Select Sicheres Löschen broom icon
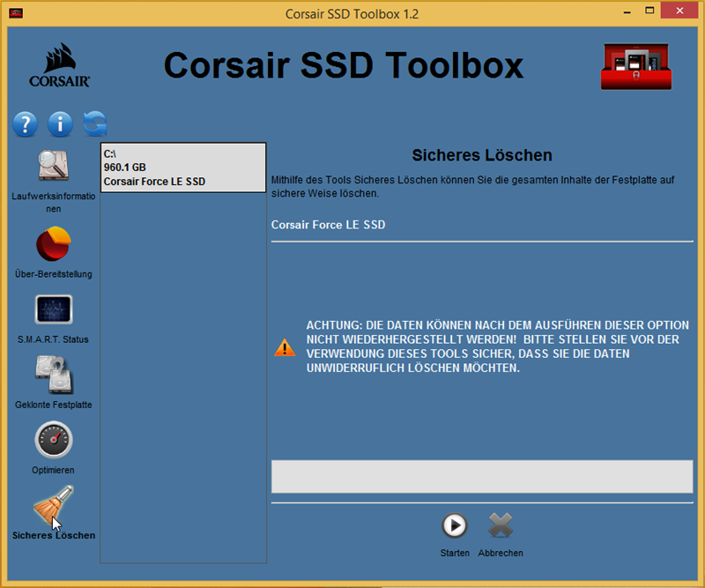 coord(54,506)
